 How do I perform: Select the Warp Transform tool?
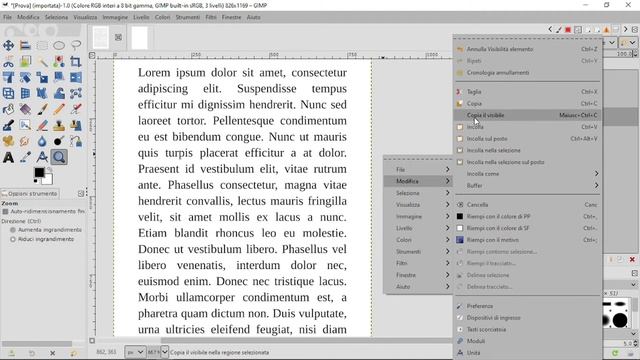click(x=59, y=93)
